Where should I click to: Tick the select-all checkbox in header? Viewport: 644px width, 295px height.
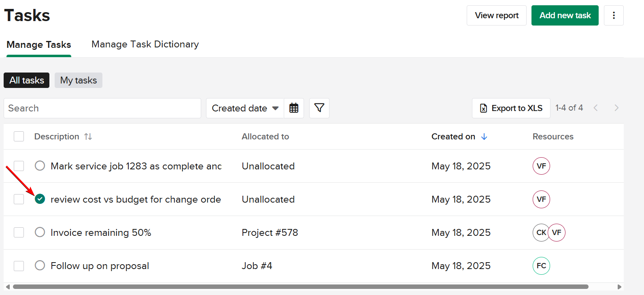[x=19, y=137]
